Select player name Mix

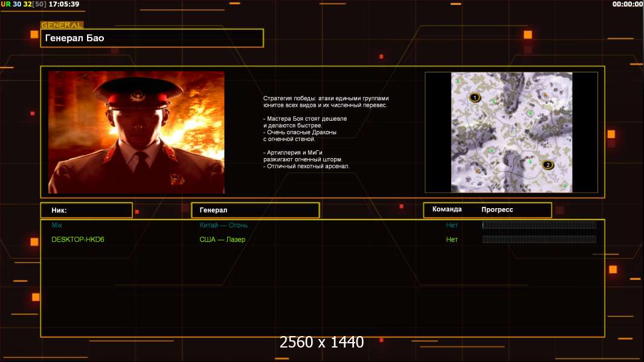click(x=57, y=225)
